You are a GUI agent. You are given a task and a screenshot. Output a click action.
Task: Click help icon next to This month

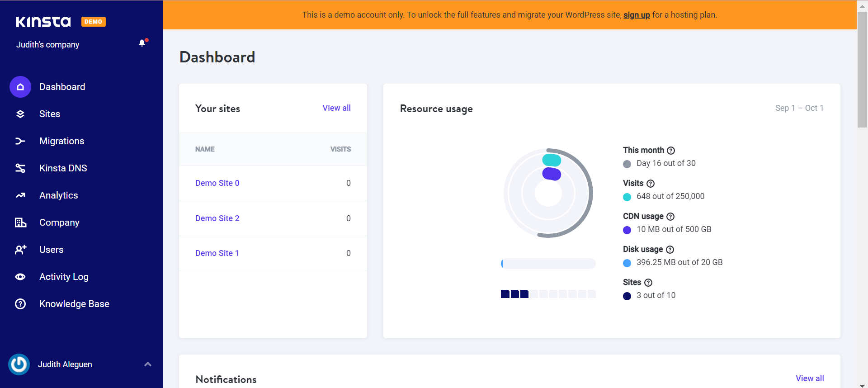(x=671, y=151)
